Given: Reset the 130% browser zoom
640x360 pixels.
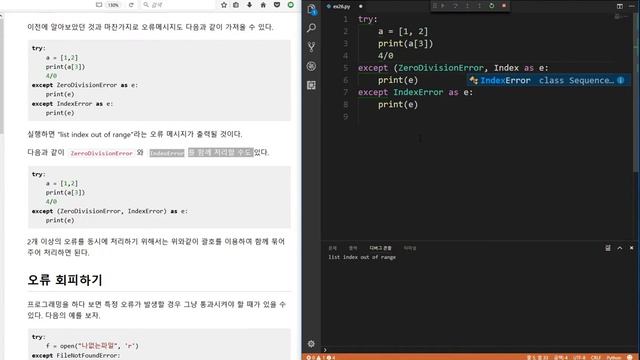Looking at the screenshot, I should [113, 5].
